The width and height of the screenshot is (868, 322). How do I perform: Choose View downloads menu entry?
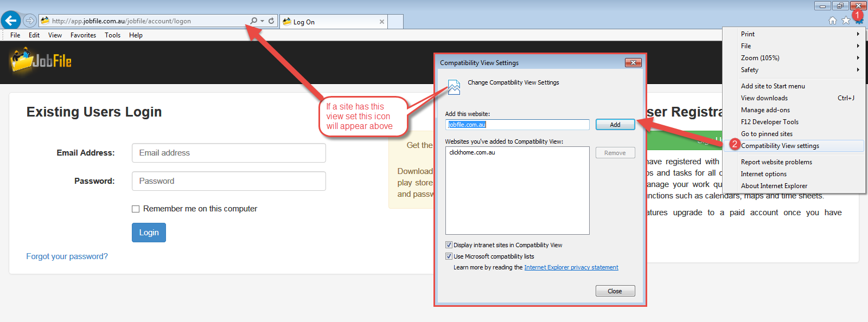pyautogui.click(x=794, y=98)
